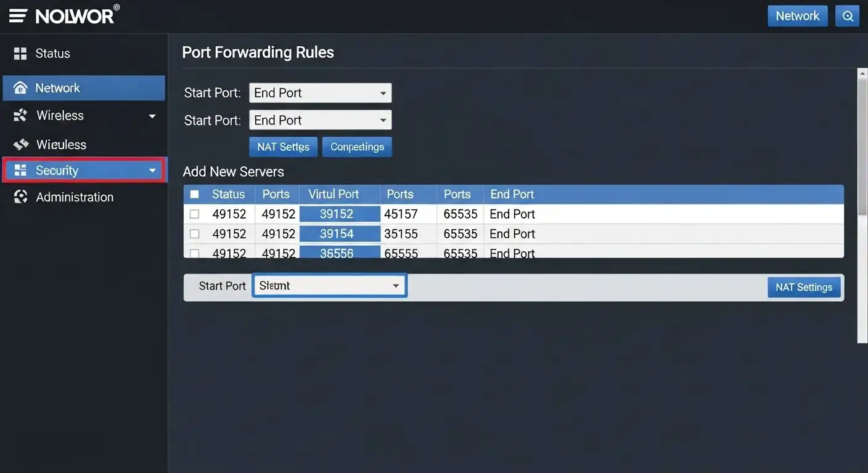Check the row with Virtual Port 39154

coord(194,233)
